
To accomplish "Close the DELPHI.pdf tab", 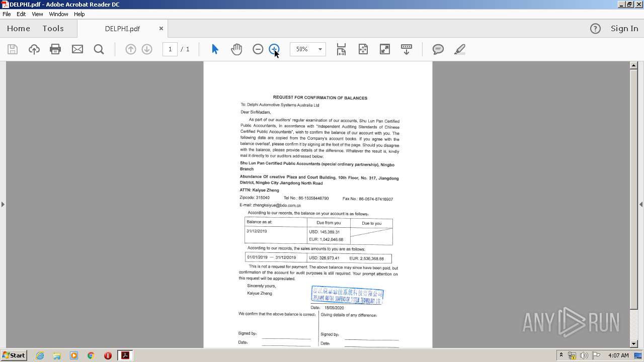I will 161,29.
